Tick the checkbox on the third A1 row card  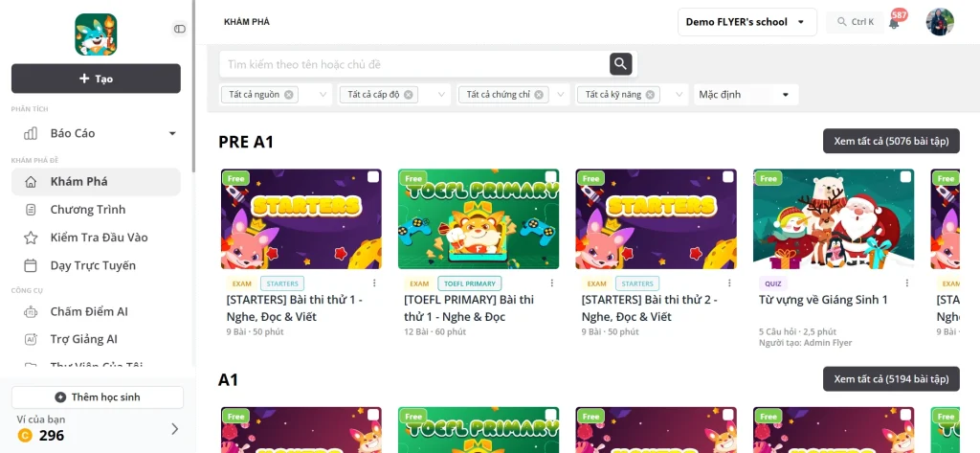click(728, 415)
